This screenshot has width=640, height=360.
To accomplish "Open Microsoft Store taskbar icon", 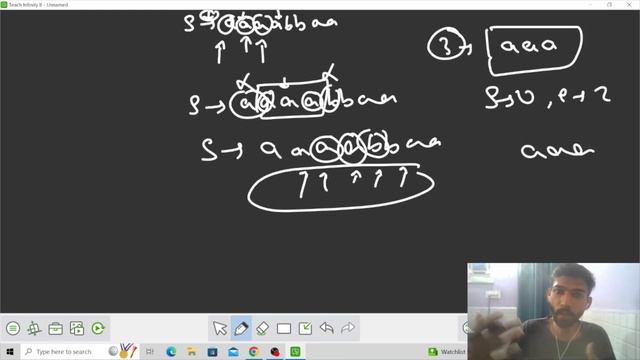I will [x=212, y=351].
